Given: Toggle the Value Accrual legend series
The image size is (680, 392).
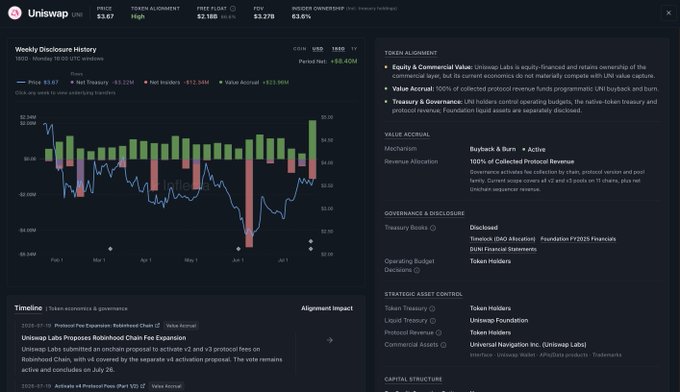Looking at the screenshot, I should [x=254, y=82].
